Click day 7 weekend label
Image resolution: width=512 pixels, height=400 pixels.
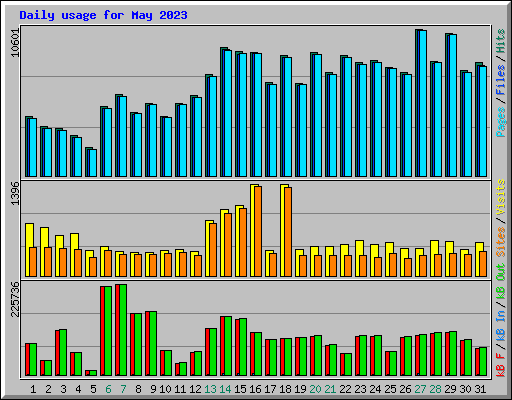[x=123, y=389]
